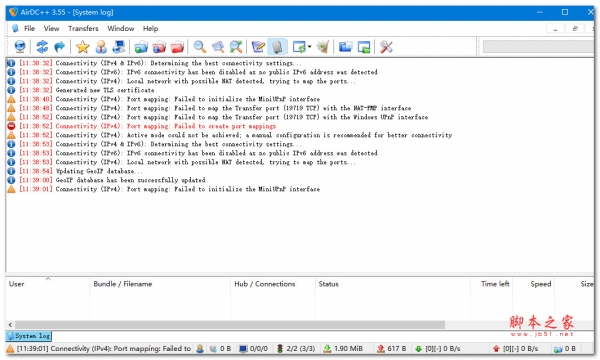
Task: Open the Users list person icon
Action: tap(101, 47)
